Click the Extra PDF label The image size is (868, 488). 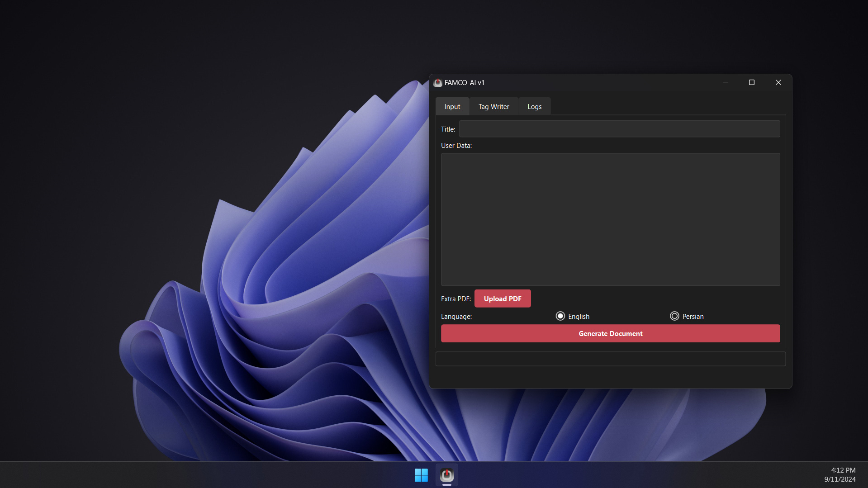(x=456, y=299)
